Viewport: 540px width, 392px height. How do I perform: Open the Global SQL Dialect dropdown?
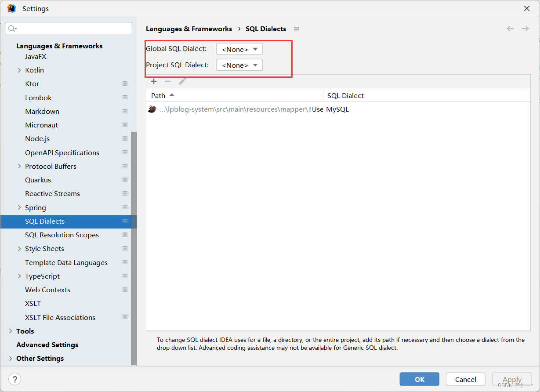pyautogui.click(x=239, y=49)
